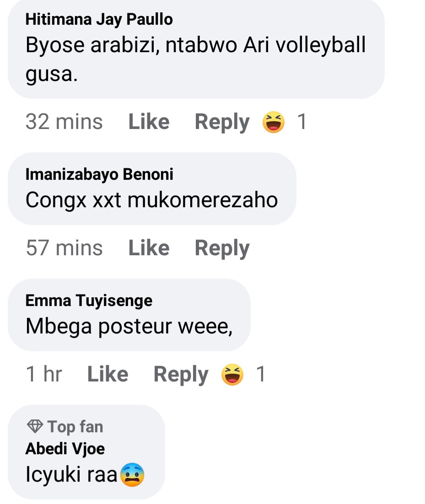
Task: Tap the fearful emoji in Abedi Vjoe's comment
Action: click(x=132, y=475)
